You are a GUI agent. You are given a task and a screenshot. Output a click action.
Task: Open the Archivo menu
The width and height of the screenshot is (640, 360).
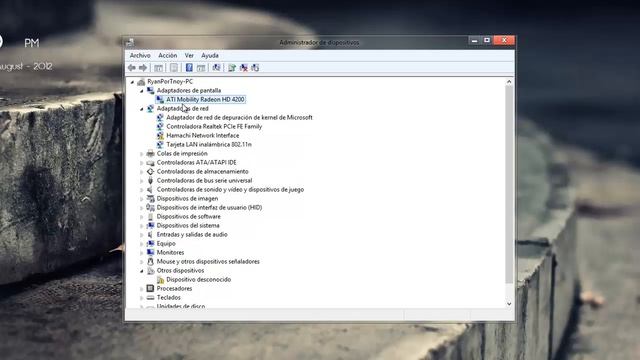[x=140, y=55]
